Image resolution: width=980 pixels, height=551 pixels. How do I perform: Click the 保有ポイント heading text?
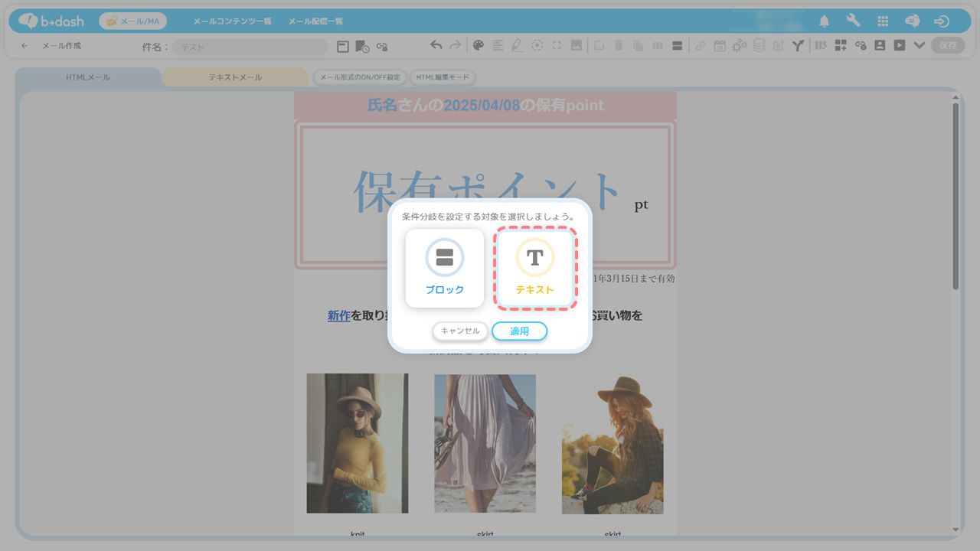tap(485, 191)
